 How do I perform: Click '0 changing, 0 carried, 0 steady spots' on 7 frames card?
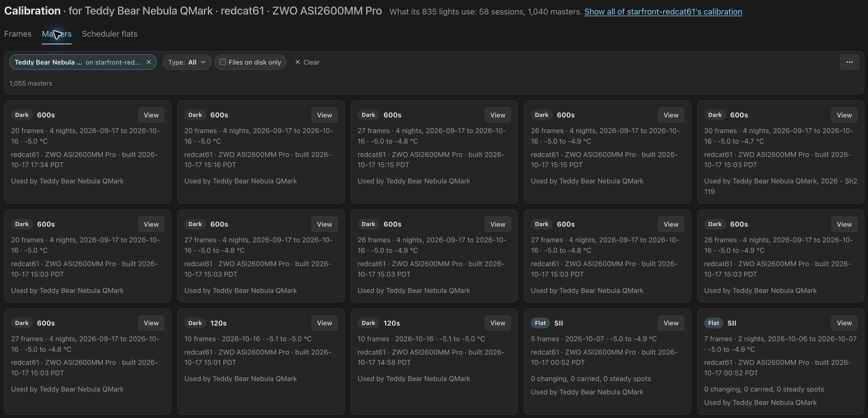click(x=764, y=389)
